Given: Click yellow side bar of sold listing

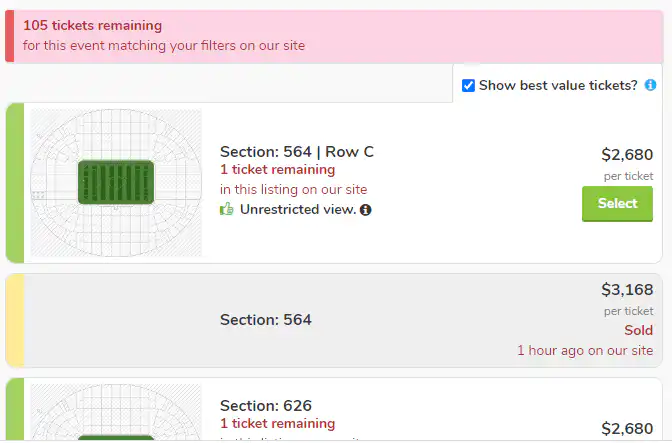Looking at the screenshot, I should click(15, 320).
